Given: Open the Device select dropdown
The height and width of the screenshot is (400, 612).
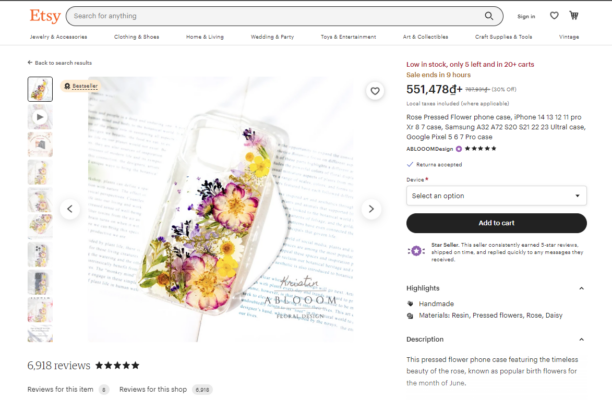Looking at the screenshot, I should pos(496,196).
